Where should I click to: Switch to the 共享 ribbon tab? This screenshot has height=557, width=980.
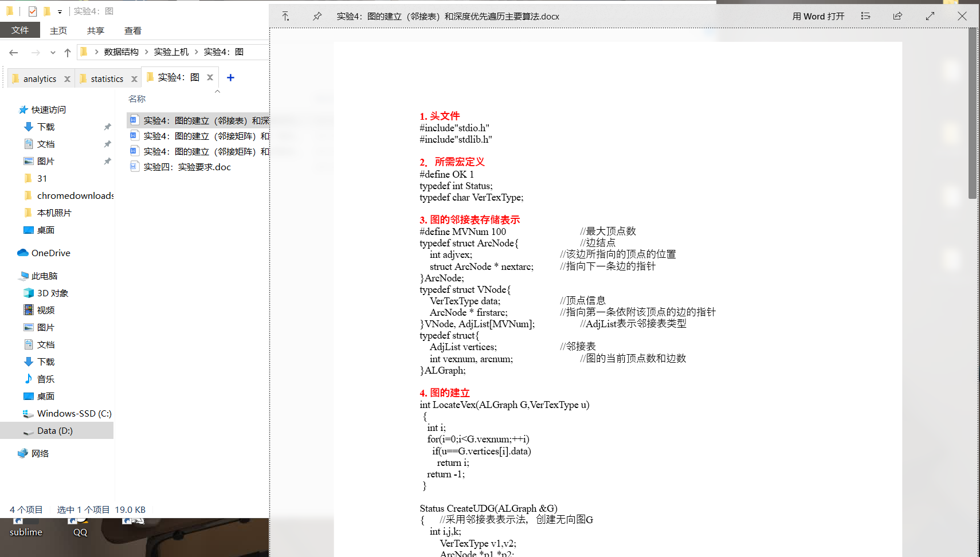96,30
